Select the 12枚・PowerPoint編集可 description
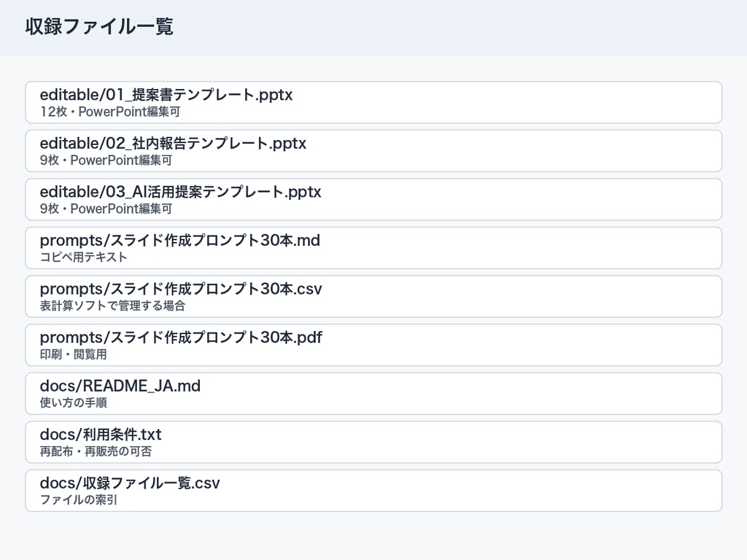This screenshot has width=747, height=560. (110, 112)
